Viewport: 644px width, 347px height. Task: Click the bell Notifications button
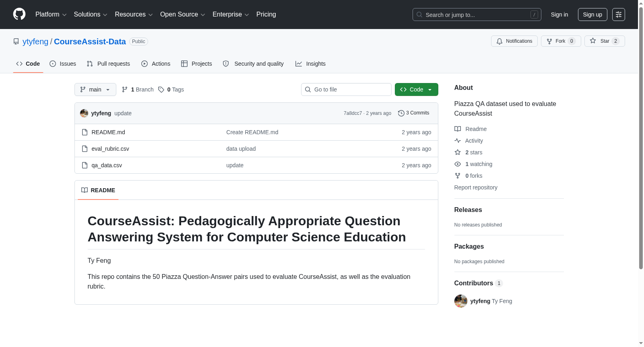pyautogui.click(x=514, y=41)
